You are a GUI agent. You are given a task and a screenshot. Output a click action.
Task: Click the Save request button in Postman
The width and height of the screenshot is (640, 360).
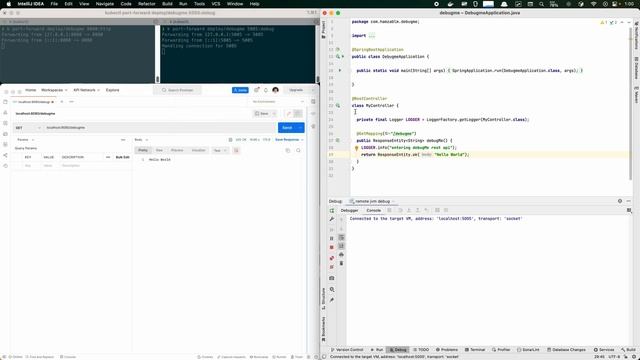[x=262, y=113]
